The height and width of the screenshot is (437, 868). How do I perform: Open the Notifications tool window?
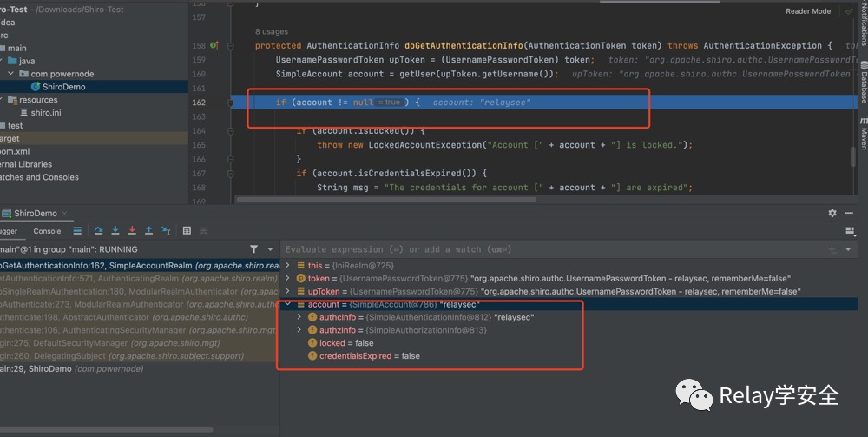(863, 23)
